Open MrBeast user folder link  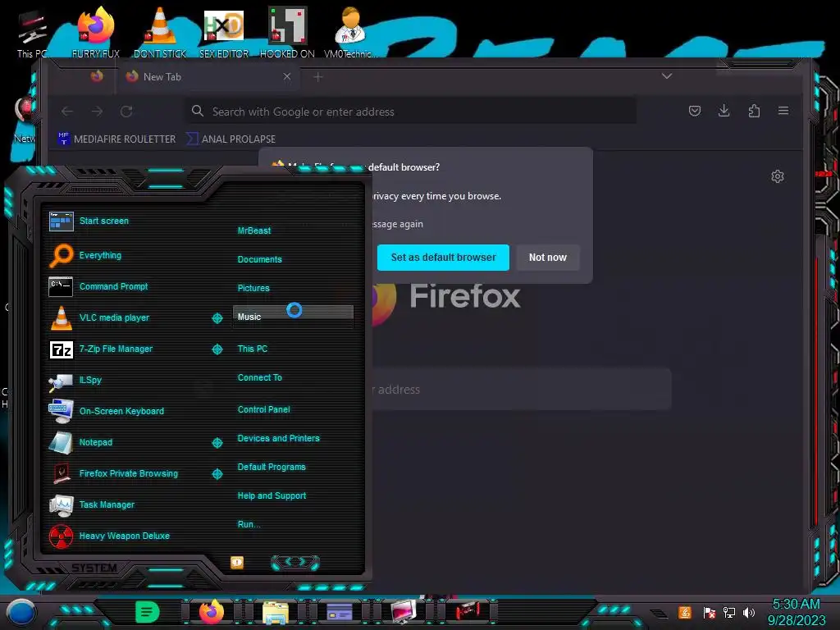click(254, 231)
